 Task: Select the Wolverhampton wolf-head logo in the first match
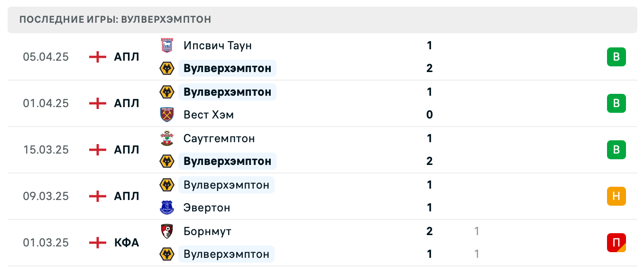(167, 68)
